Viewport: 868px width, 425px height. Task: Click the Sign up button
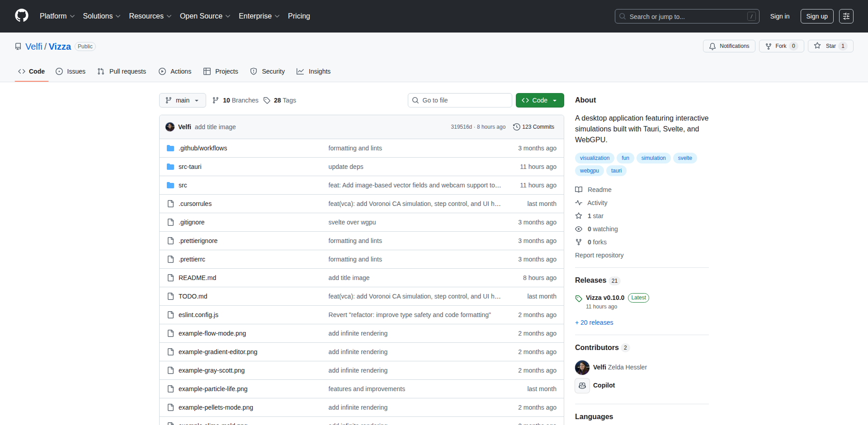[x=817, y=16]
